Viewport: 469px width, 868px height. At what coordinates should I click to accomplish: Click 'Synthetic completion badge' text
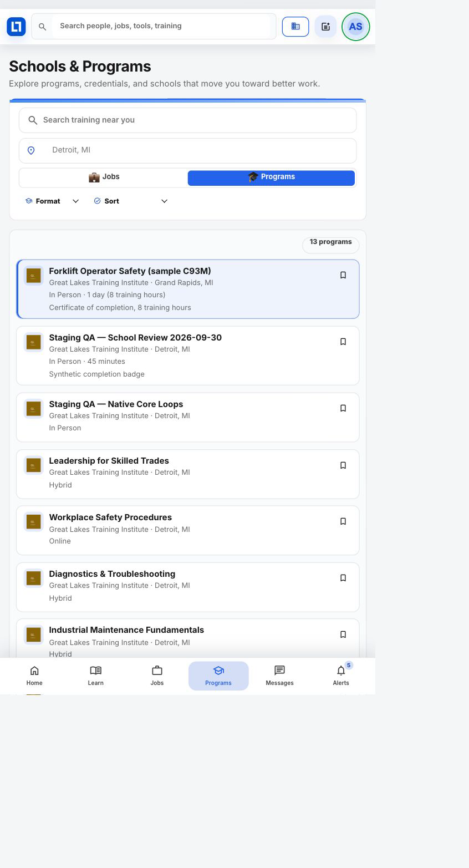tap(96, 374)
